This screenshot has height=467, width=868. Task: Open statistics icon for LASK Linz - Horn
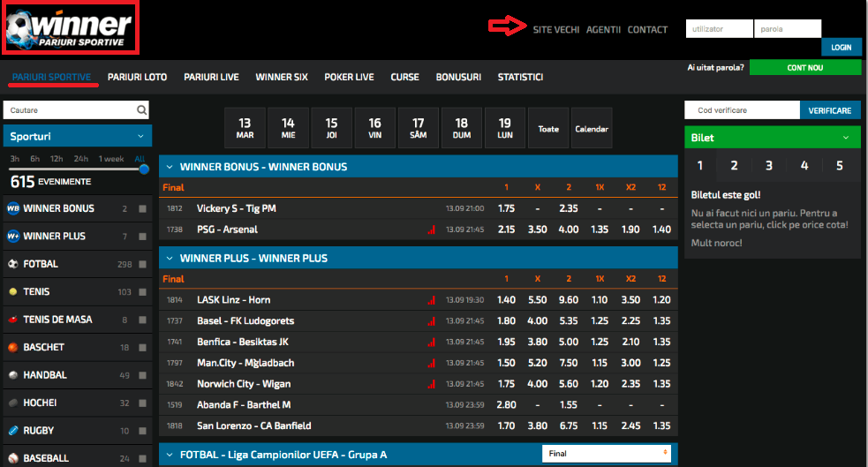pos(431,300)
